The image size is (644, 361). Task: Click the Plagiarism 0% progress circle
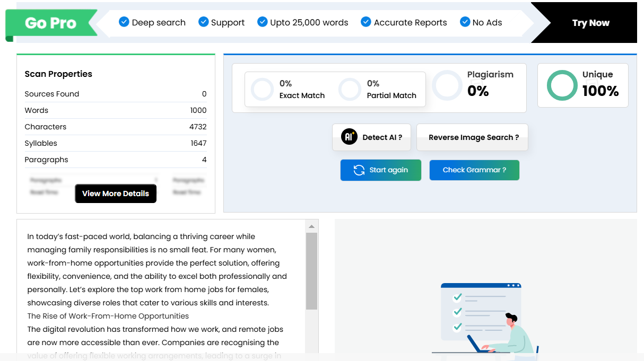coord(447,85)
